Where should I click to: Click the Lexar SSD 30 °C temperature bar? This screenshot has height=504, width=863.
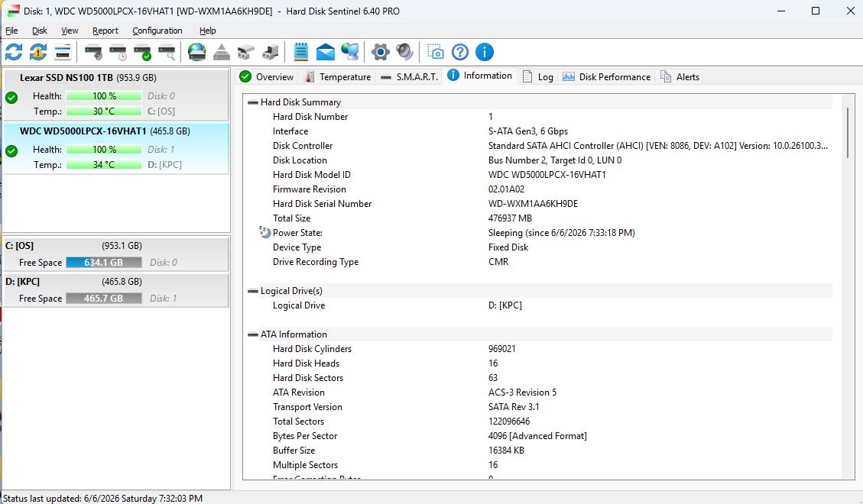104,111
